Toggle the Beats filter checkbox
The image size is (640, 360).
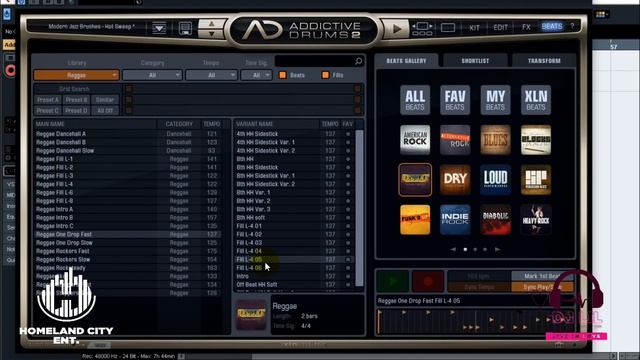pyautogui.click(x=282, y=75)
